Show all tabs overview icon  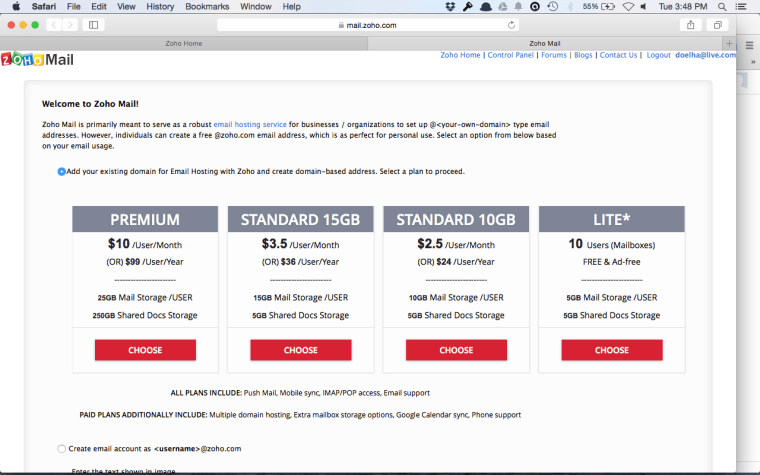point(718,25)
